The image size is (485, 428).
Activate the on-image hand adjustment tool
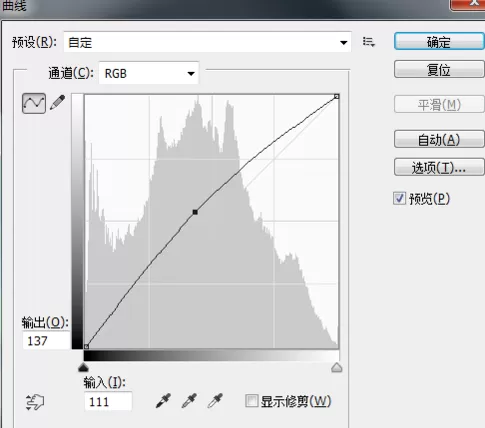pyautogui.click(x=35, y=402)
